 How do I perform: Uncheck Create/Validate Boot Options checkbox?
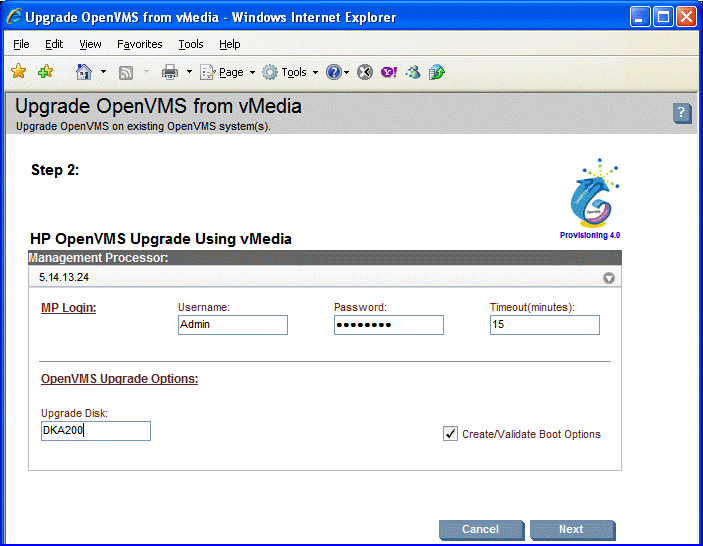pos(450,434)
